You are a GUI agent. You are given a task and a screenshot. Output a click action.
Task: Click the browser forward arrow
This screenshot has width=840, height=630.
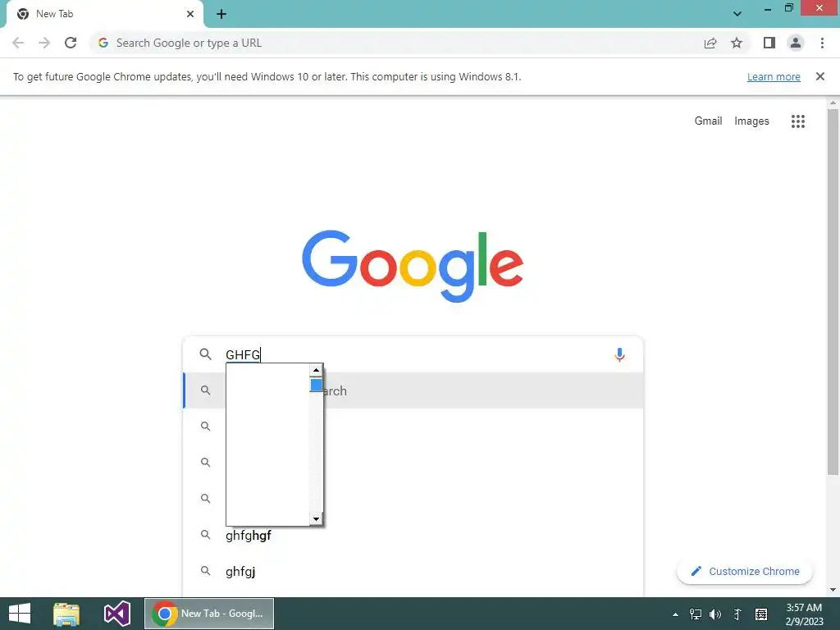(x=44, y=43)
